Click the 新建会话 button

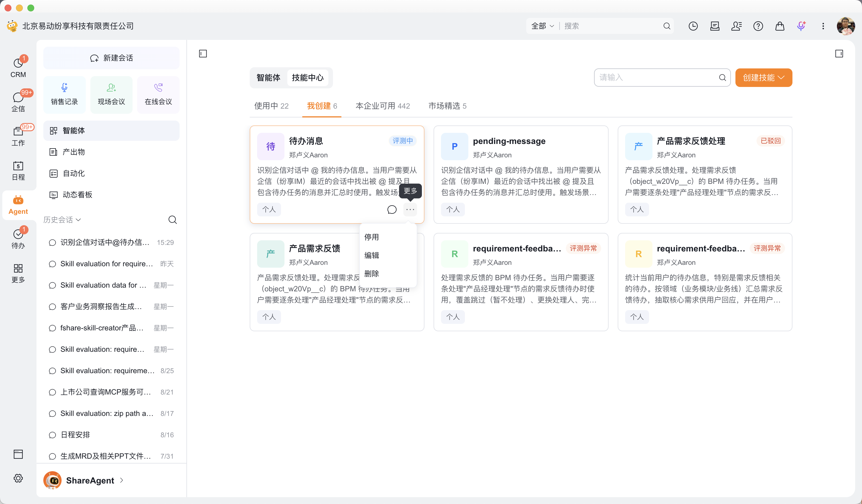pyautogui.click(x=111, y=58)
